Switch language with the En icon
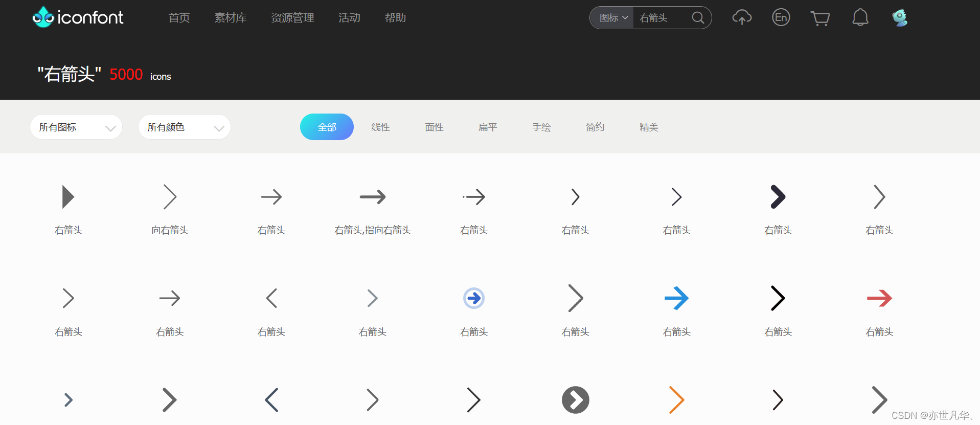This screenshot has width=980, height=425. click(x=781, y=18)
